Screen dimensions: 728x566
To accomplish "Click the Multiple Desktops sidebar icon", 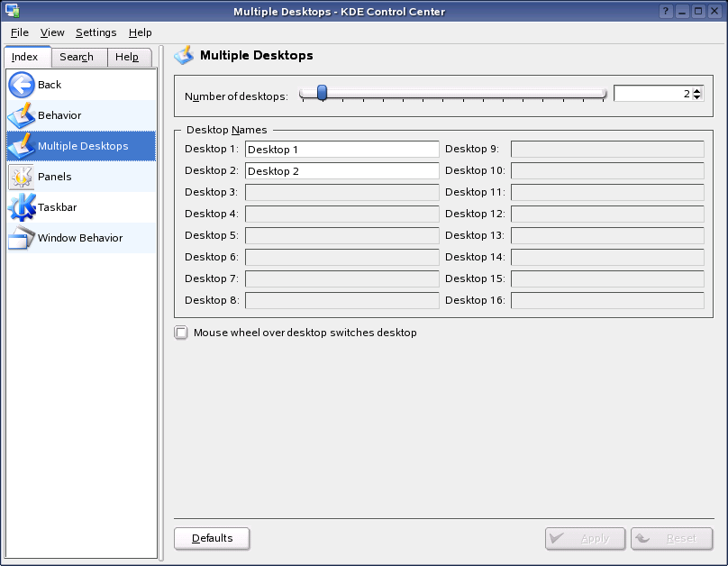I will (x=22, y=146).
